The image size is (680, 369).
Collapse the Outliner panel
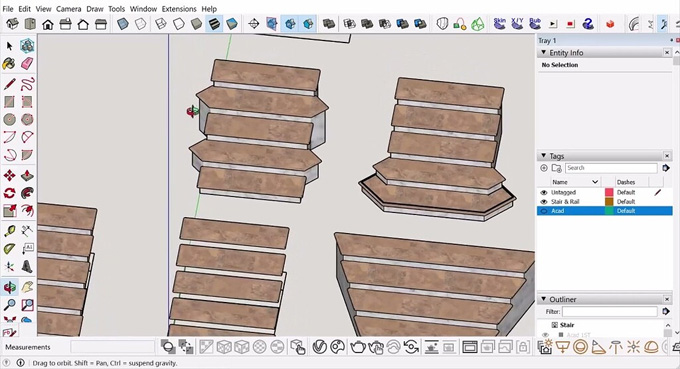[x=544, y=299]
